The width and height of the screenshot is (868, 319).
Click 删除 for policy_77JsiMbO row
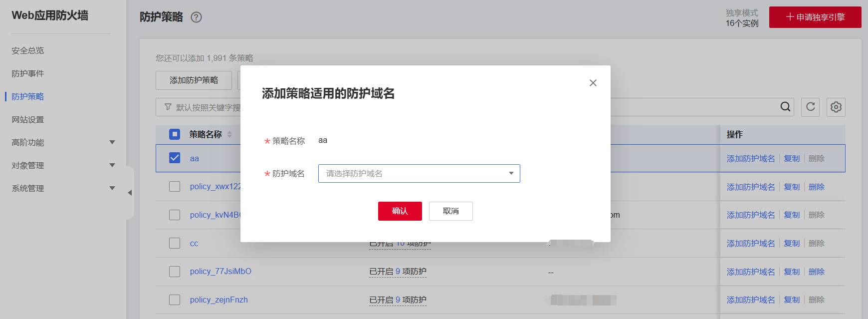(817, 272)
